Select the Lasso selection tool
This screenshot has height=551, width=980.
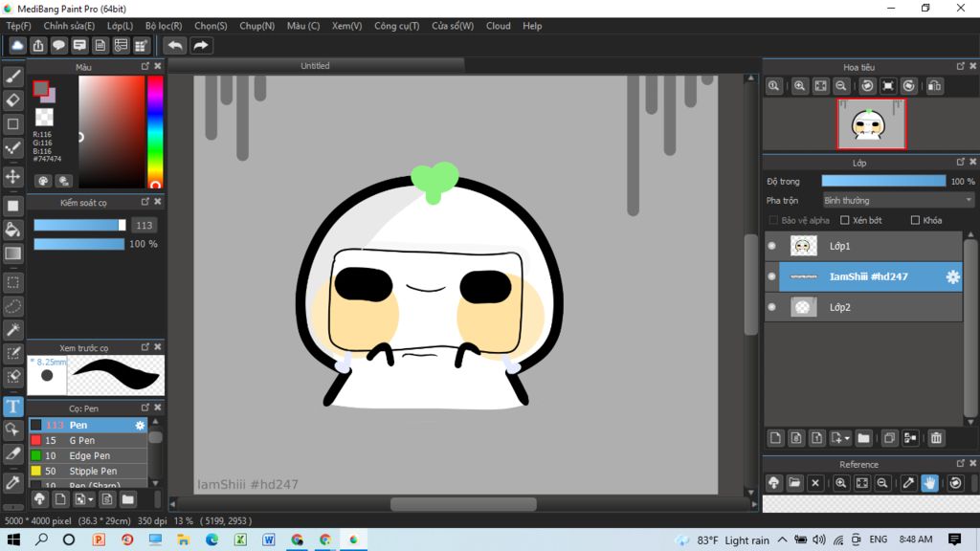click(12, 306)
